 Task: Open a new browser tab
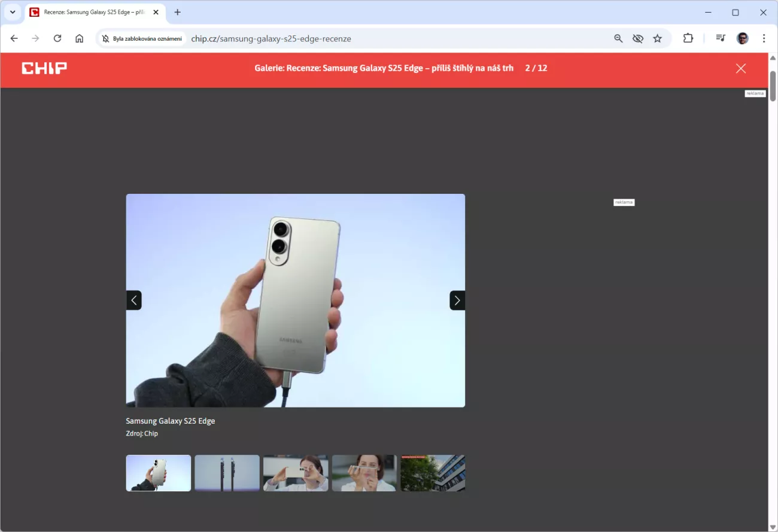pos(178,12)
